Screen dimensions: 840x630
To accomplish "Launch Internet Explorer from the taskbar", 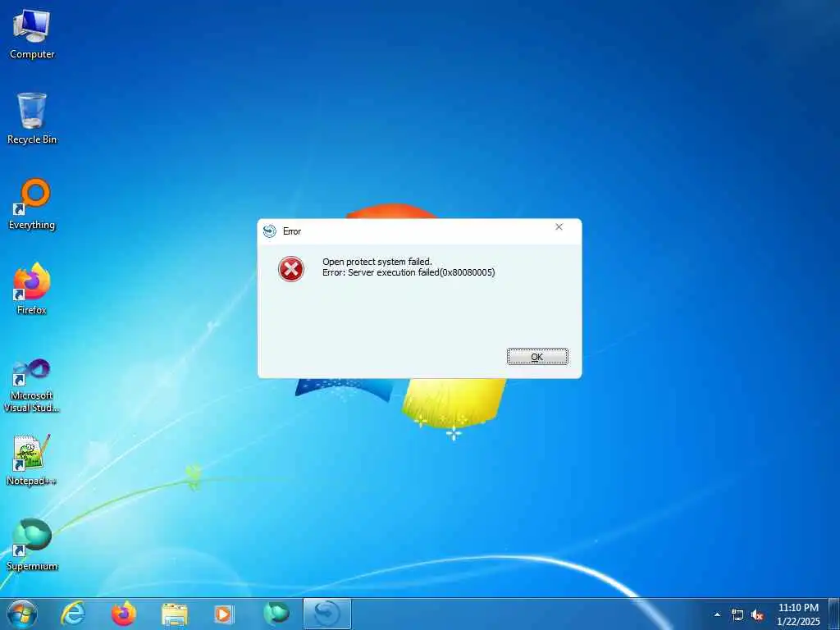I will point(73,614).
